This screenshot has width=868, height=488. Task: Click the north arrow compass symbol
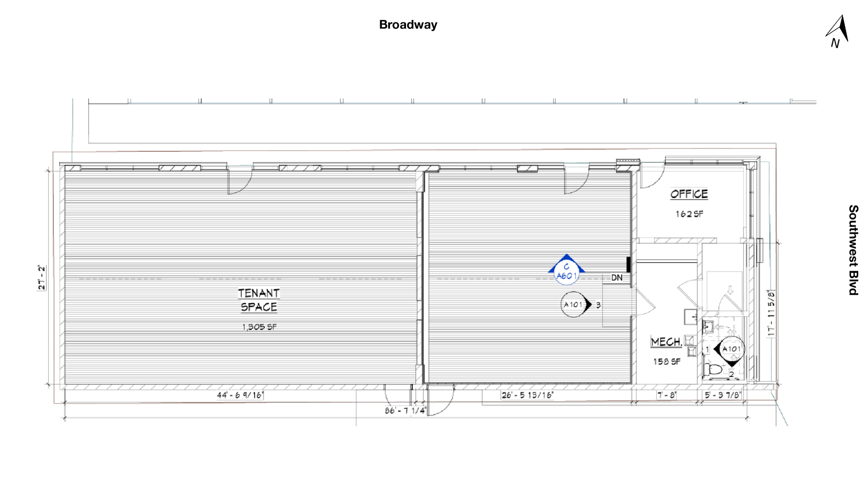[837, 32]
